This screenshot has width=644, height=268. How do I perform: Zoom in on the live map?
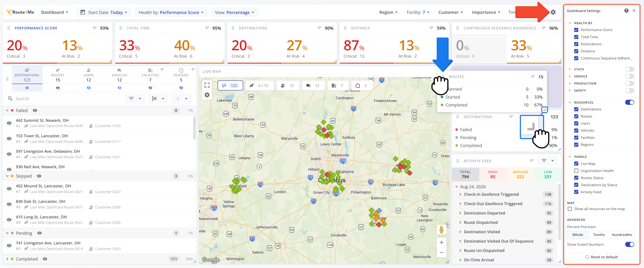pyautogui.click(x=441, y=242)
